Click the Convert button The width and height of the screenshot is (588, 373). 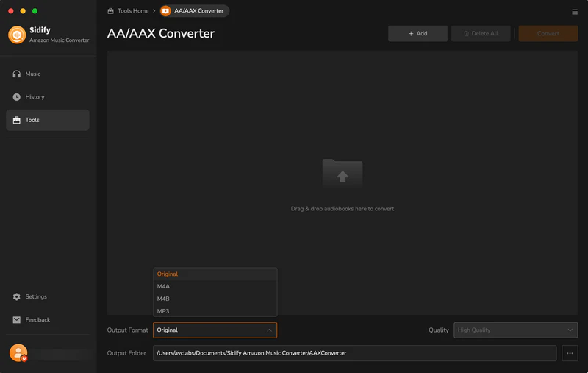(x=548, y=33)
